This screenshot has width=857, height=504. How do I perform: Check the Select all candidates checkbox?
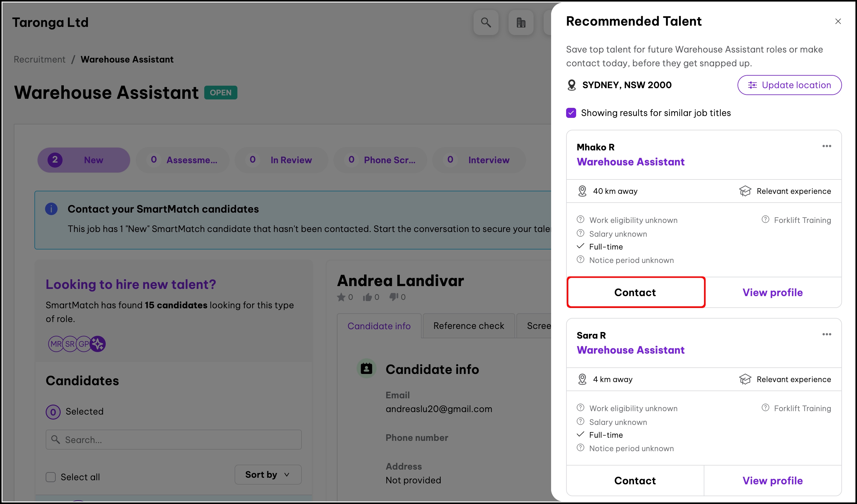[51, 477]
